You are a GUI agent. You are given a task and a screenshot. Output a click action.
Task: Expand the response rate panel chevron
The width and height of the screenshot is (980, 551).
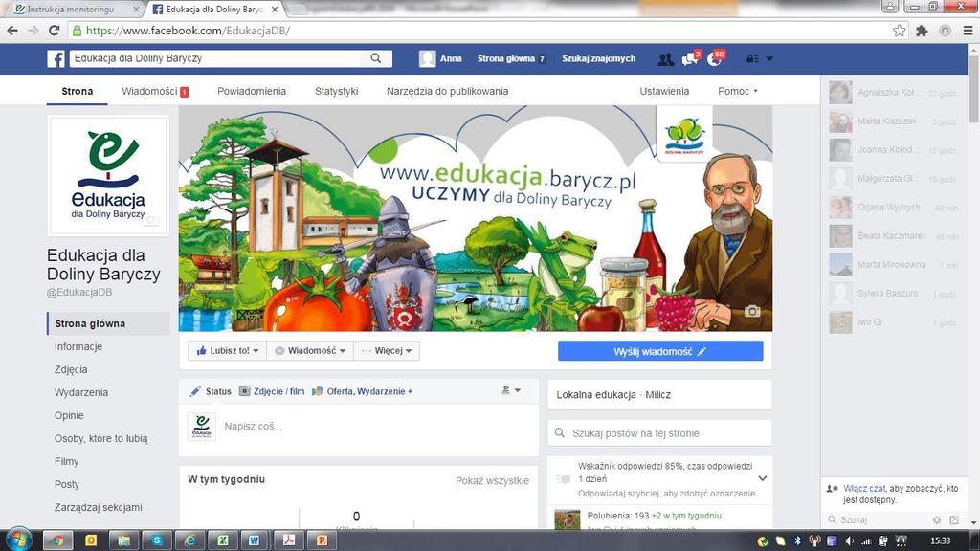(762, 478)
